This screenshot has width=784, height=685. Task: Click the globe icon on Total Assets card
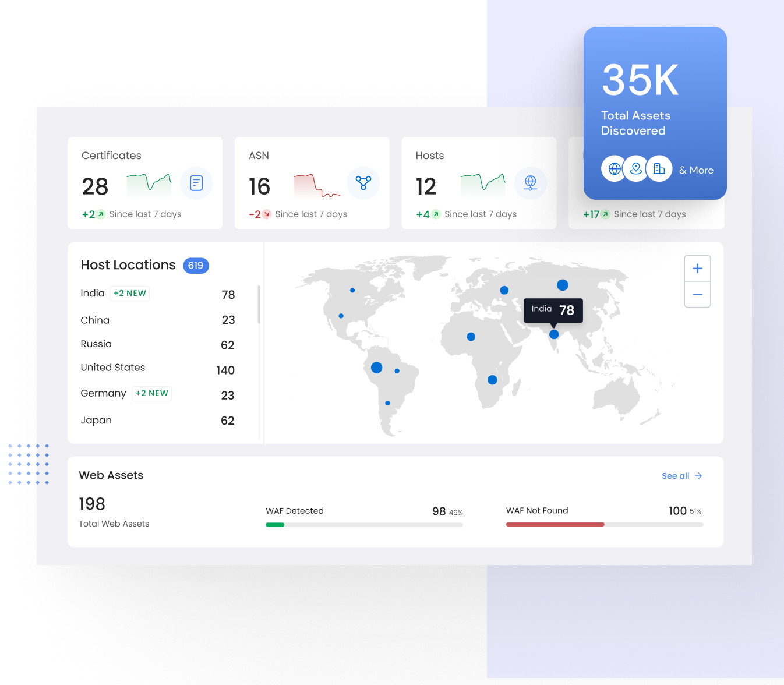pyautogui.click(x=614, y=168)
